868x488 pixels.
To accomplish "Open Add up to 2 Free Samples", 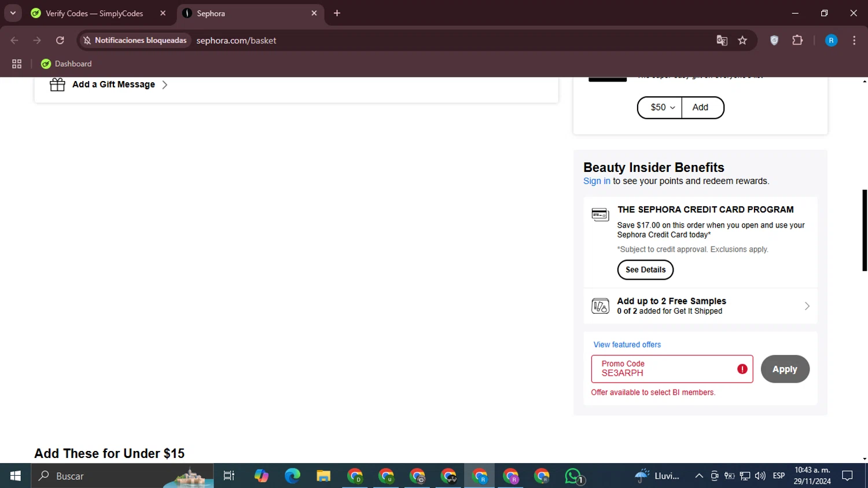I will pos(700,306).
